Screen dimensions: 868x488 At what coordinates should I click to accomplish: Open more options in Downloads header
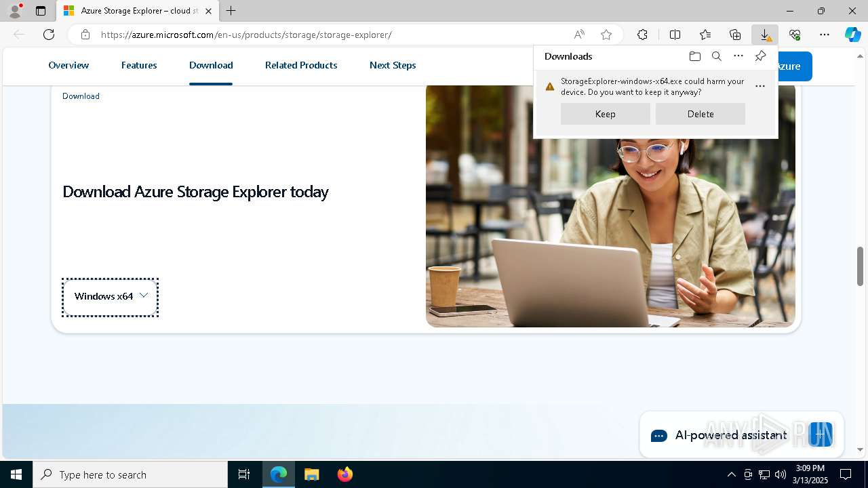pyautogui.click(x=738, y=56)
